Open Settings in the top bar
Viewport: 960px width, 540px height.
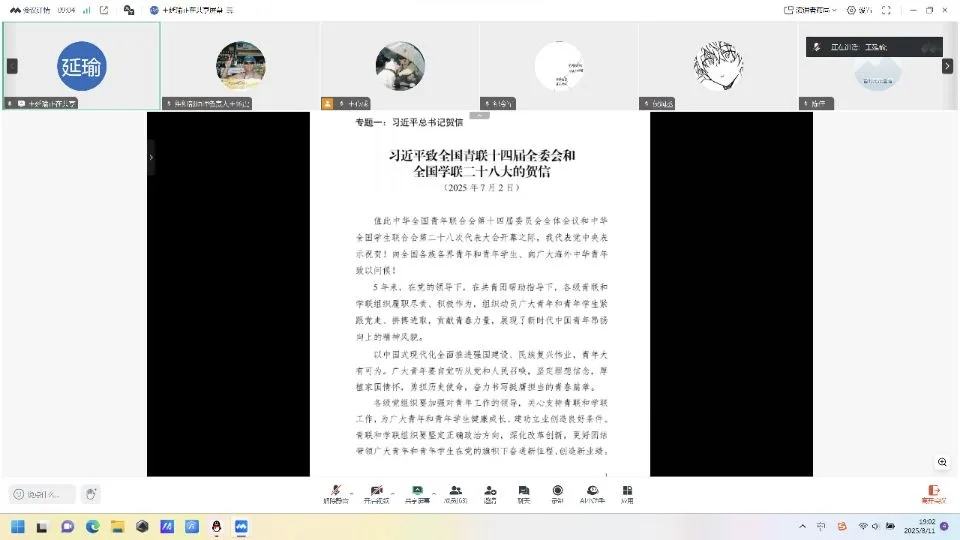pos(859,10)
